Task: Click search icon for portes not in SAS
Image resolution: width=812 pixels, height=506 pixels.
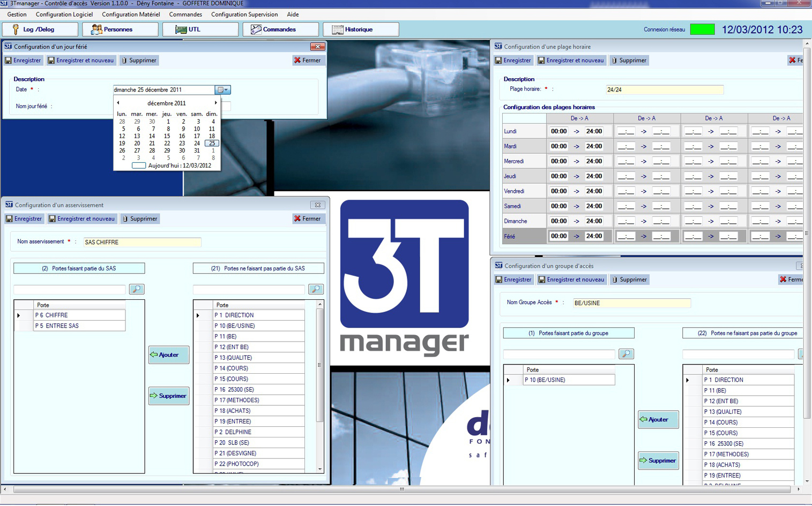Action: tap(316, 289)
